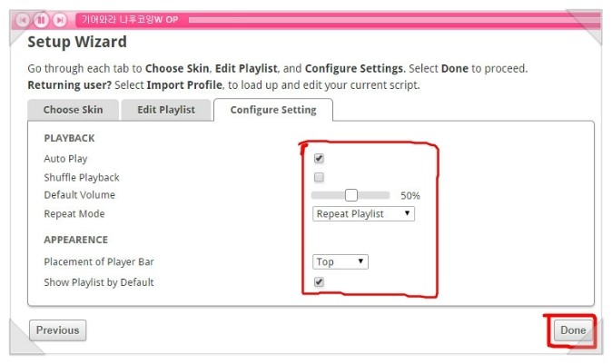Click the Show Playlist by Default label
Viewport: 612px width, 364px height.
point(99,282)
